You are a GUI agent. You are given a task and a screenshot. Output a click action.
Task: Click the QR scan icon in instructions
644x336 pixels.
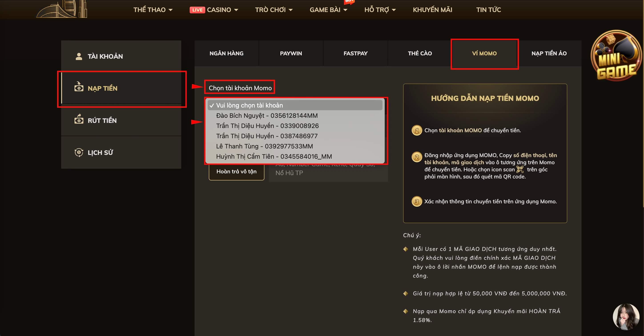(520, 169)
